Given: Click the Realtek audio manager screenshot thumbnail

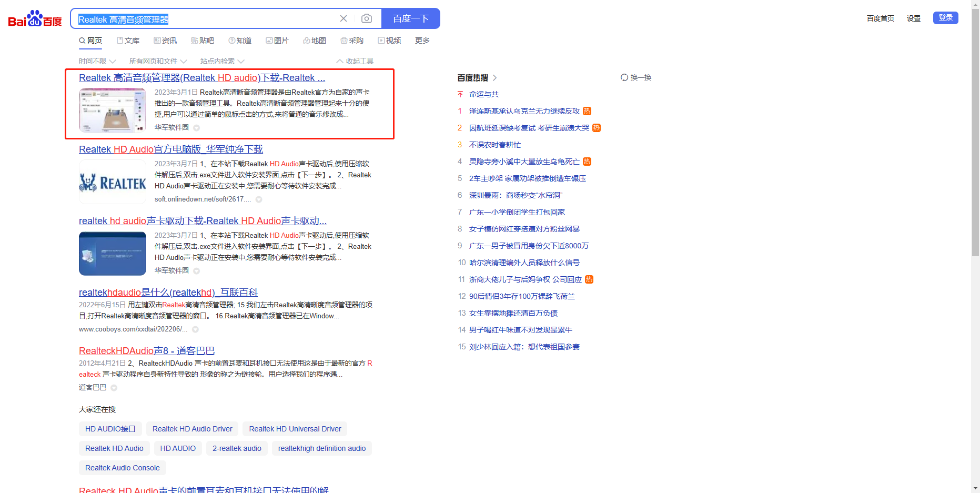Looking at the screenshot, I should click(113, 110).
